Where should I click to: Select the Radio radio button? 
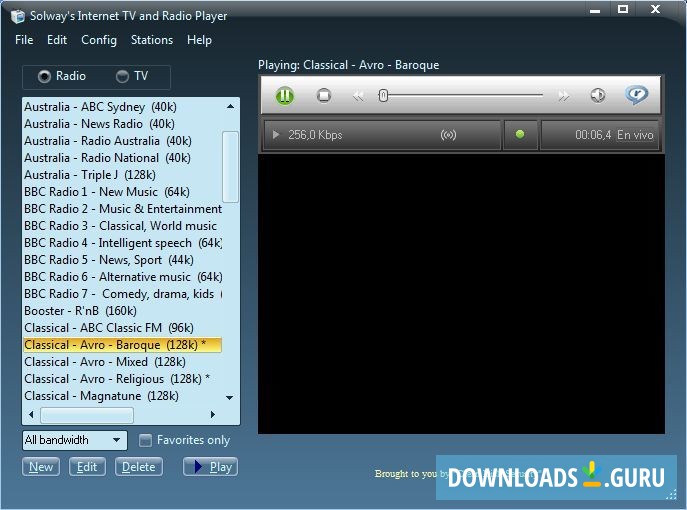62,76
